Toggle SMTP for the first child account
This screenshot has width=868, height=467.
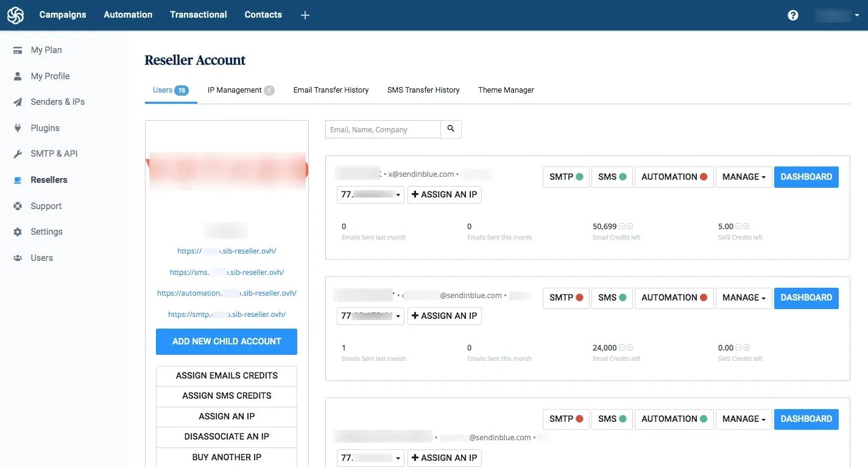tap(566, 177)
